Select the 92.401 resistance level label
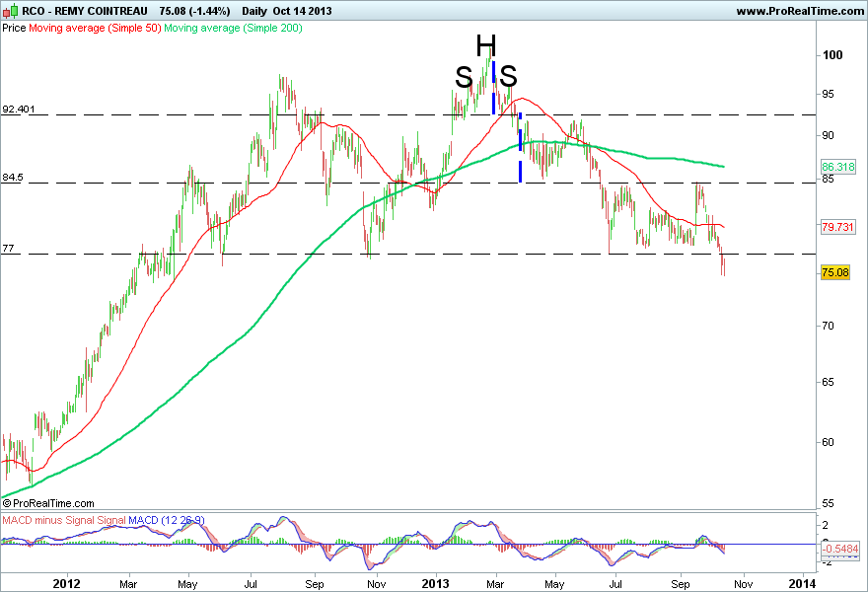 click(x=19, y=109)
